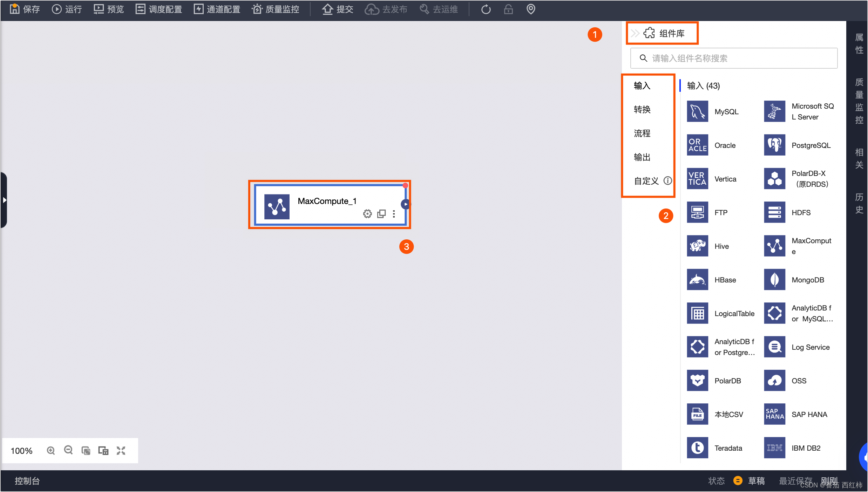Expand the left side collapsed panel arrow
This screenshot has width=868, height=492.
(4, 200)
